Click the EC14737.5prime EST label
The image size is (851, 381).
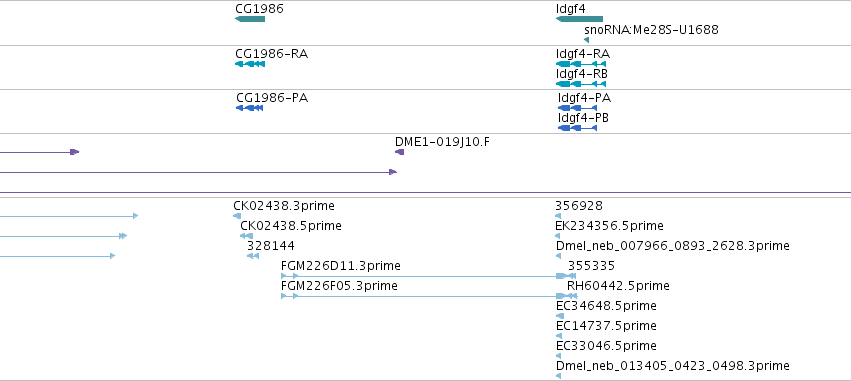(606, 326)
